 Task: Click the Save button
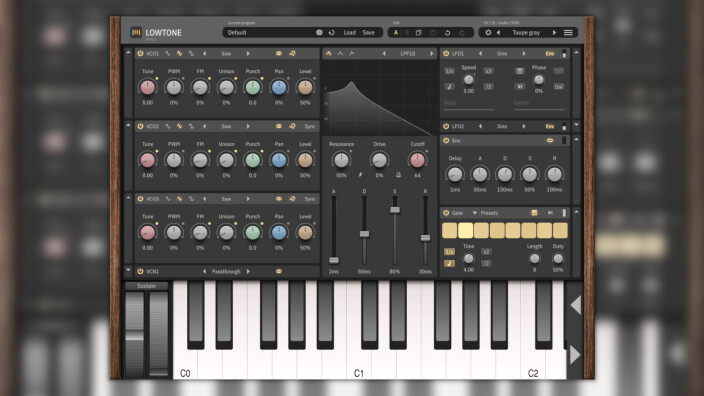click(x=369, y=33)
